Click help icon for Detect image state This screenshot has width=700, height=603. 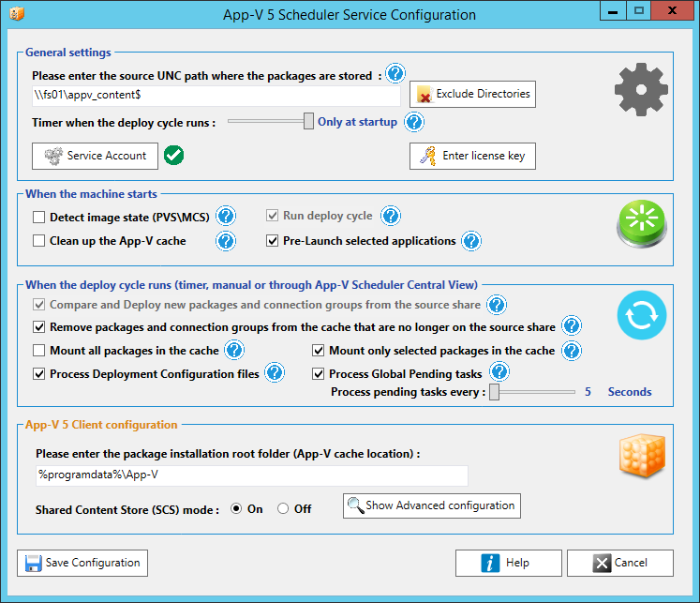coord(226,217)
